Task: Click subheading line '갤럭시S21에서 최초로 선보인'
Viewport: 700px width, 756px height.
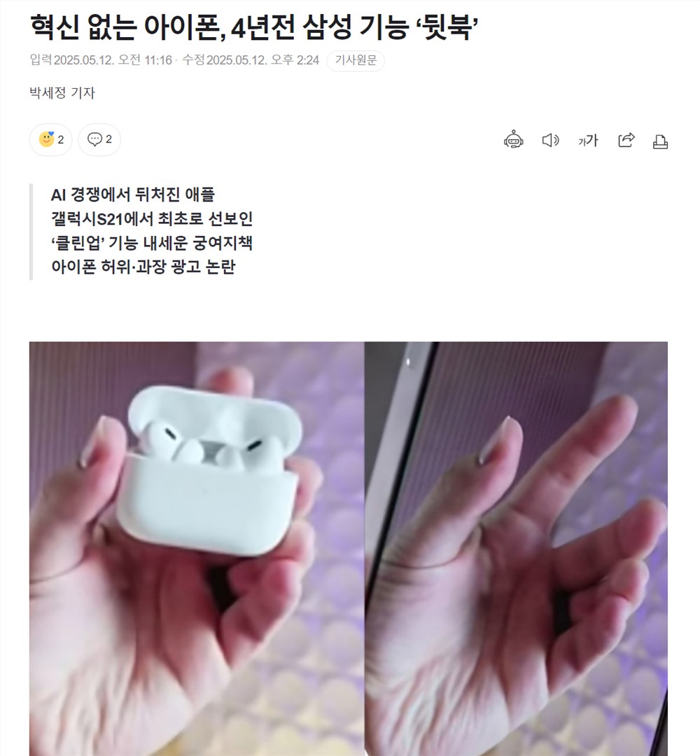Action: [152, 219]
